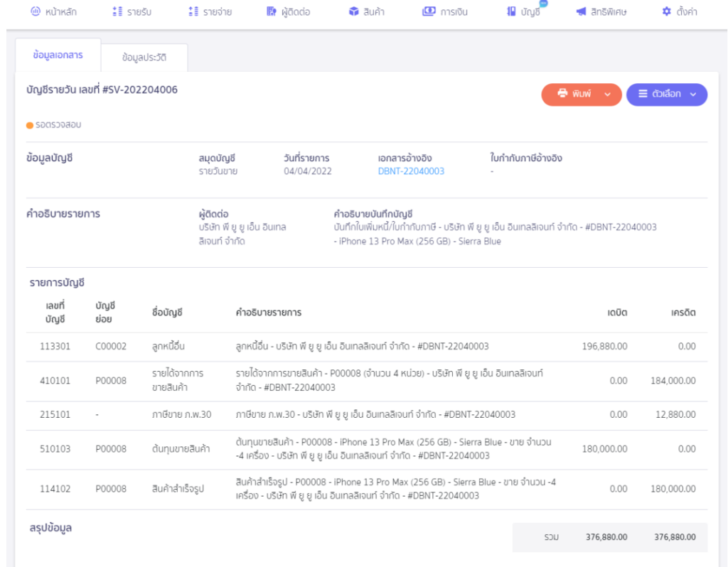The width and height of the screenshot is (728, 567).
Task: Click account number 113301
Action: click(55, 347)
